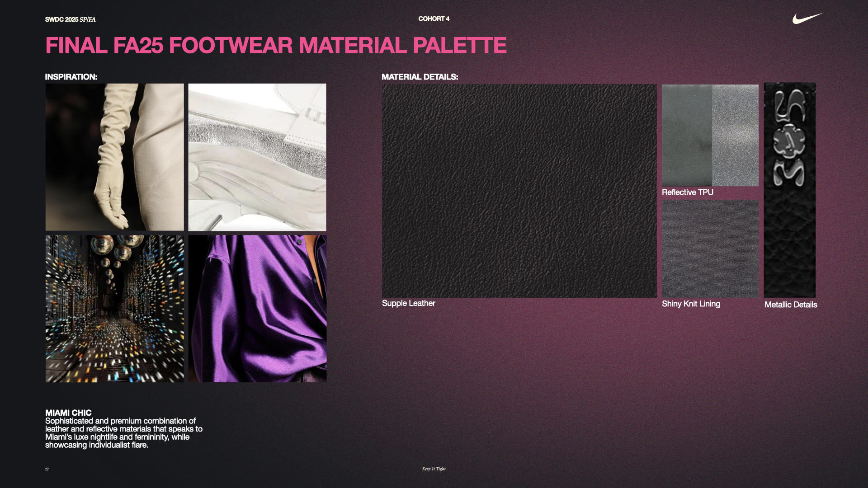Select the purple satin shirt image

tap(257, 308)
